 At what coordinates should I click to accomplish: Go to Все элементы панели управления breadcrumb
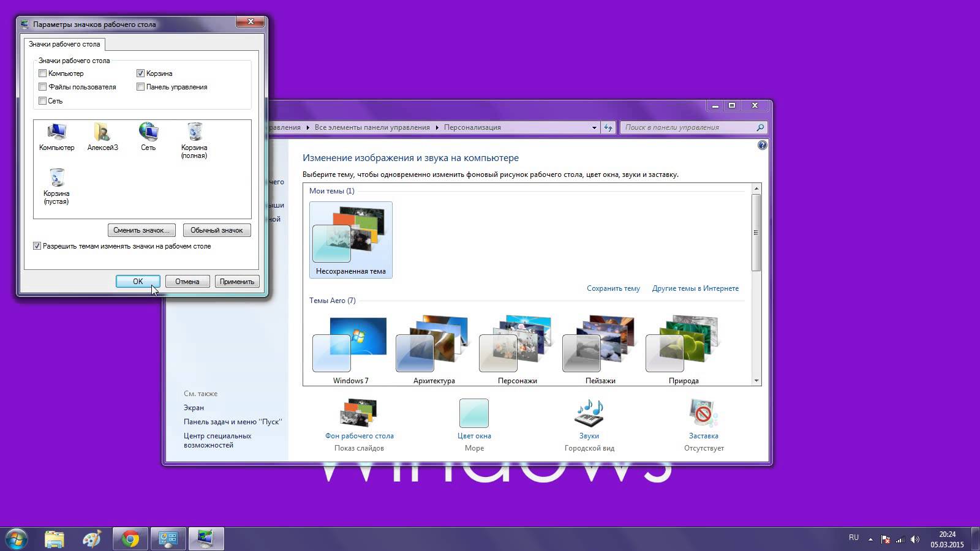coord(372,127)
